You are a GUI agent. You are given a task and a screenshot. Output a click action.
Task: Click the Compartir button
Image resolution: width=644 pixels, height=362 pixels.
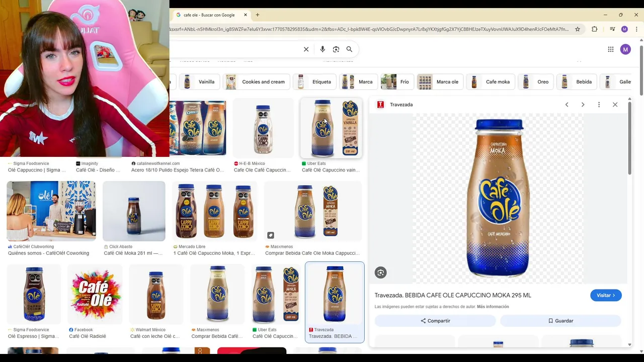pyautogui.click(x=435, y=321)
